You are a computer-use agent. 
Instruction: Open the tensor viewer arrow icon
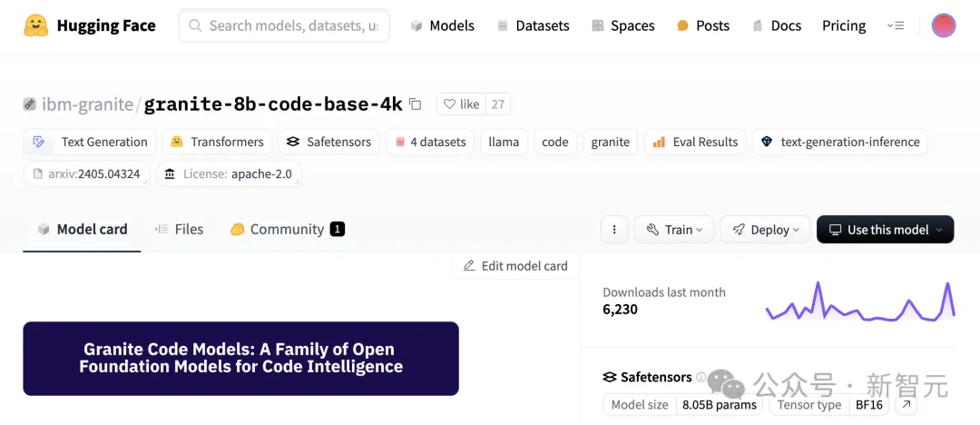(906, 405)
